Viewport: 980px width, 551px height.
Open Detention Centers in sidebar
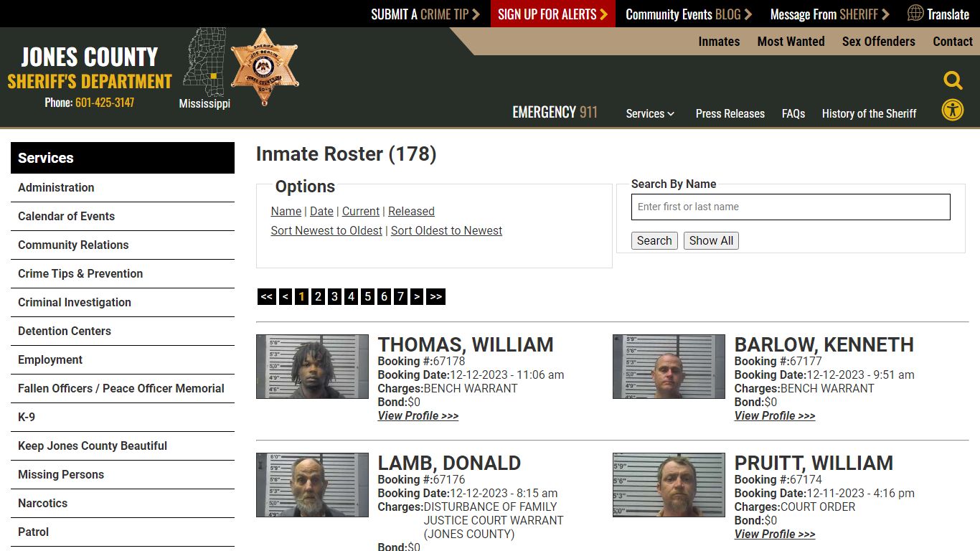click(123, 331)
